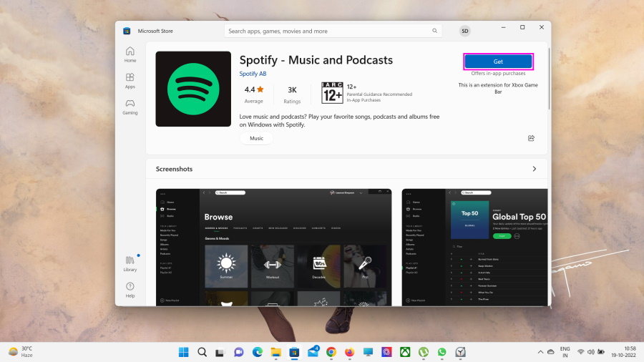The height and width of the screenshot is (362, 644).
Task: Click the search magnifier icon in Store
Action: point(434,31)
